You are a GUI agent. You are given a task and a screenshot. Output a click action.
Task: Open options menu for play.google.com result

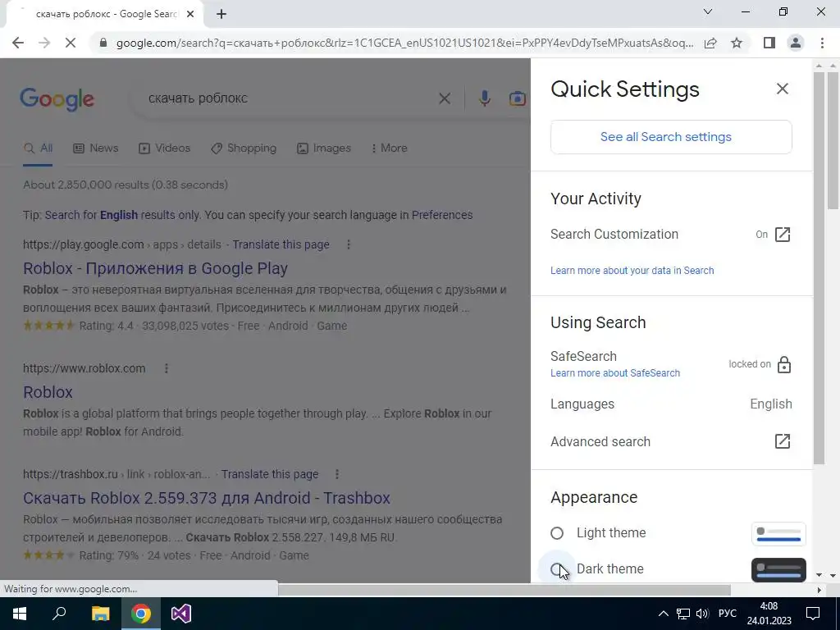(349, 244)
